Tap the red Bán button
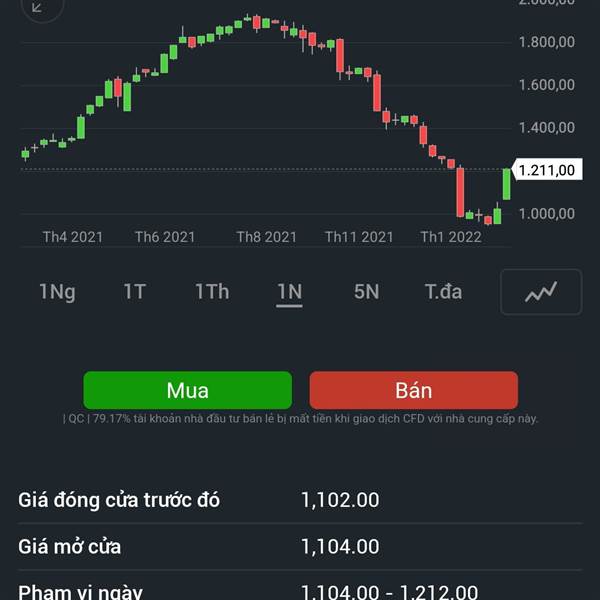The image size is (600, 600). (x=414, y=390)
